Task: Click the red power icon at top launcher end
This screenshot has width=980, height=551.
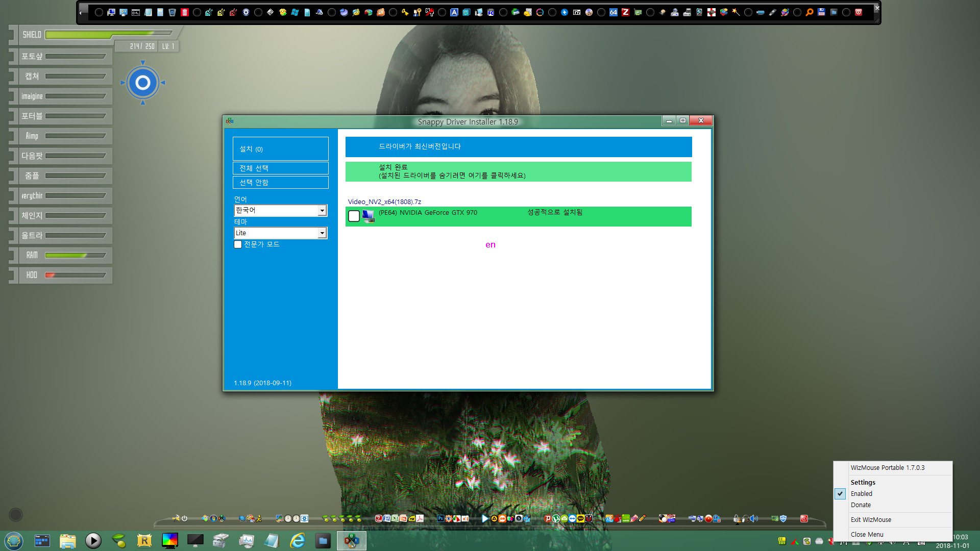Action: pos(859,12)
